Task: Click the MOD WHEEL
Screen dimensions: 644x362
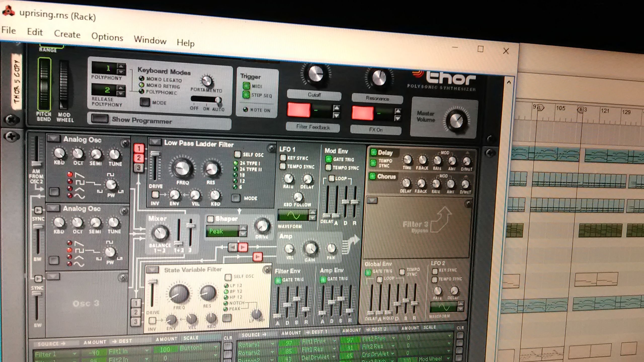Action: coord(64,85)
